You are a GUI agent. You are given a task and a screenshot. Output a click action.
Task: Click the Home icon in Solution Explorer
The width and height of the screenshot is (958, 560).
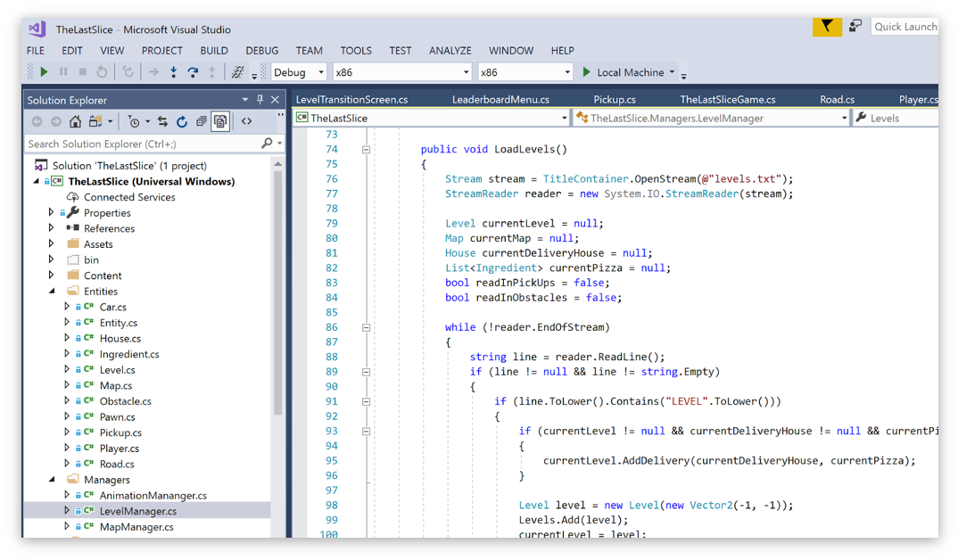pos(76,121)
